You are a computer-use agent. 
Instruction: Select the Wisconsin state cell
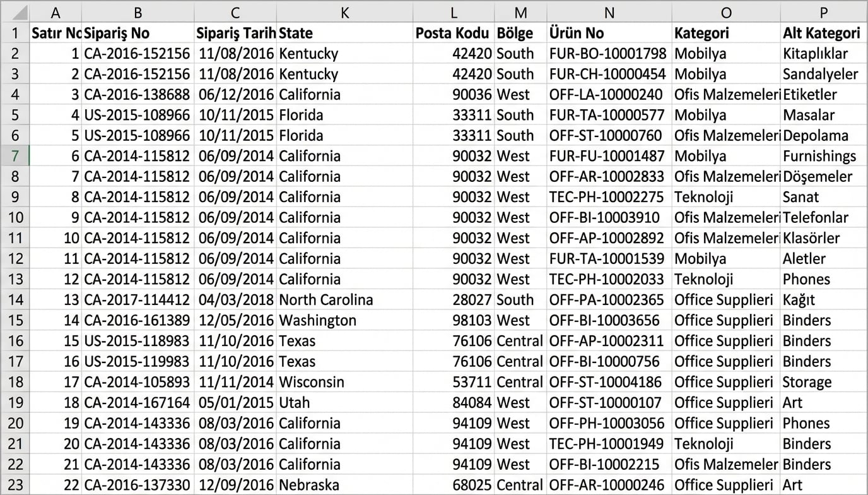coord(312,382)
